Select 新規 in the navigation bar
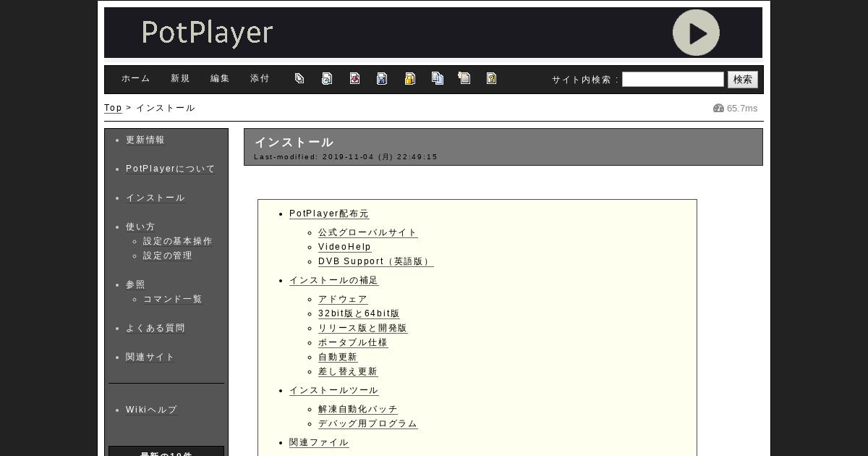Viewport: 868px width, 456px height. click(x=181, y=79)
